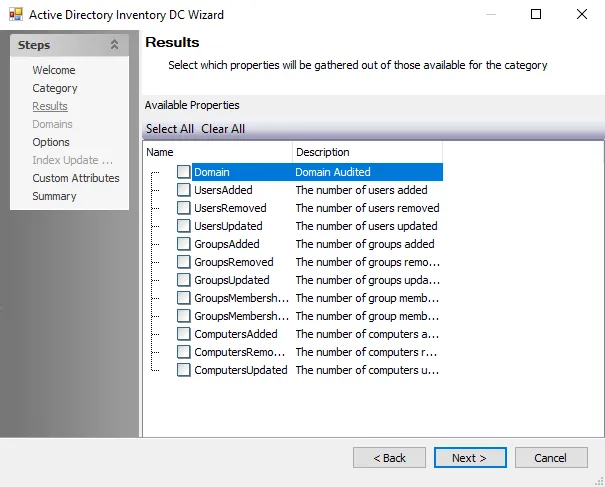Select the GroupsUpdated property name

pos(232,280)
